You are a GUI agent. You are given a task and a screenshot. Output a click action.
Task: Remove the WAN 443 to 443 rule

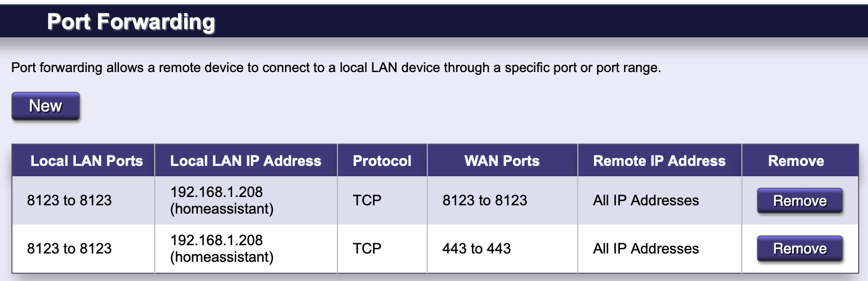tap(799, 249)
